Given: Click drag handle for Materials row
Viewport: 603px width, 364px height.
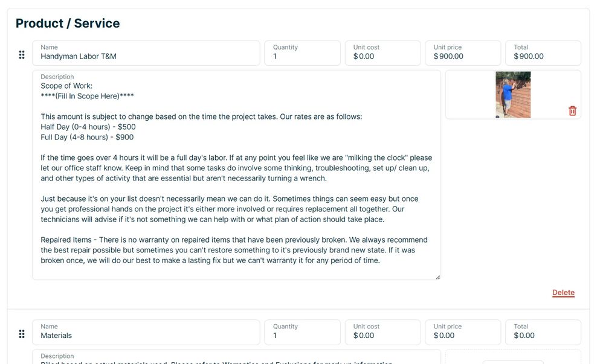Looking at the screenshot, I should coord(22,334).
